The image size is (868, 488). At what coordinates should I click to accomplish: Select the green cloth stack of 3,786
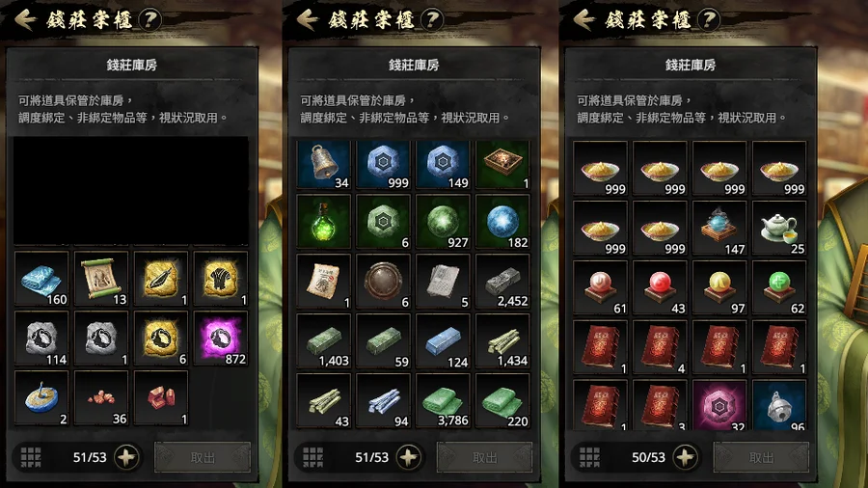tap(443, 400)
